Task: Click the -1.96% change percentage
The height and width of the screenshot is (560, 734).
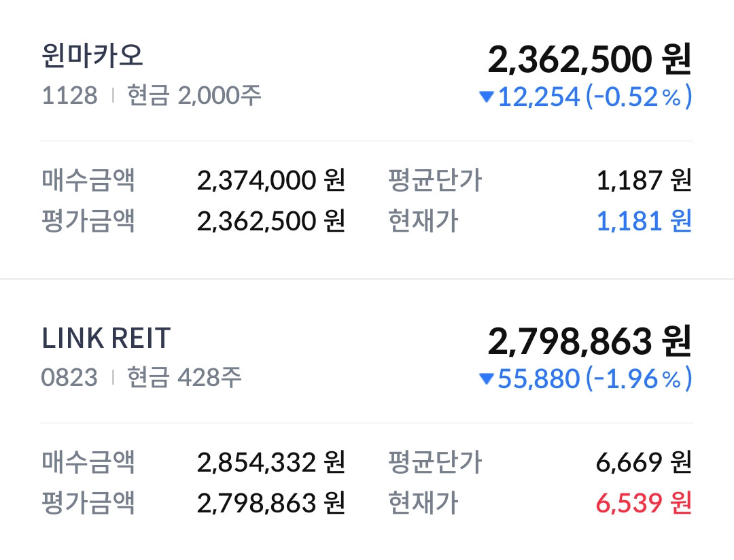Action: pyautogui.click(x=638, y=379)
